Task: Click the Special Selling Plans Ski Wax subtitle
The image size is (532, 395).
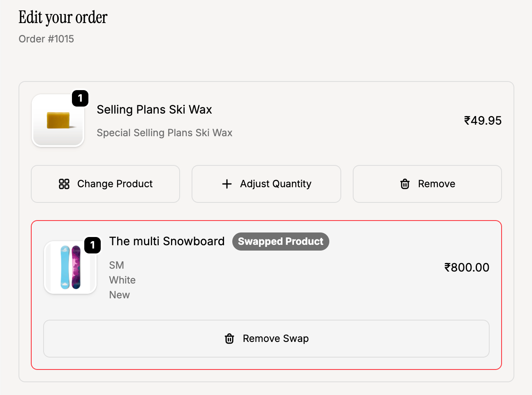Action: 164,133
